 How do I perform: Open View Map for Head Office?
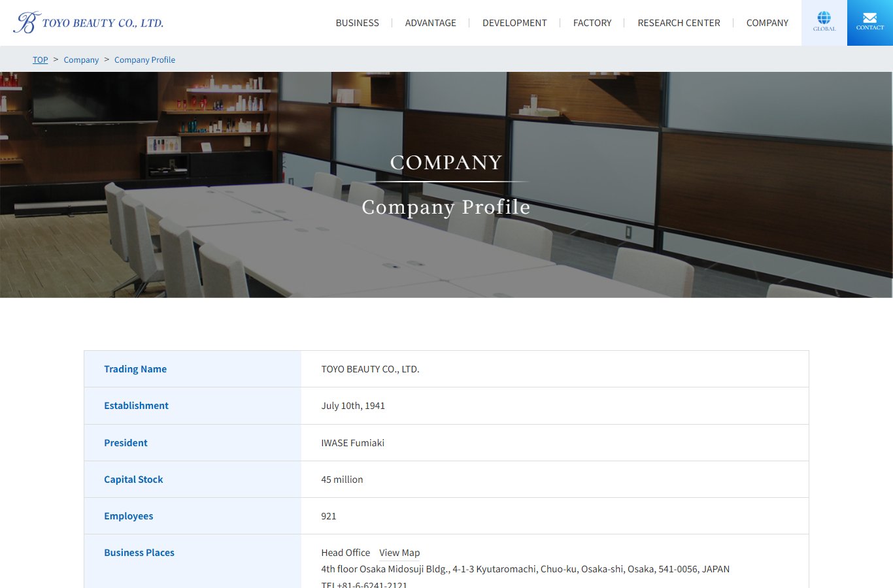[399, 553]
